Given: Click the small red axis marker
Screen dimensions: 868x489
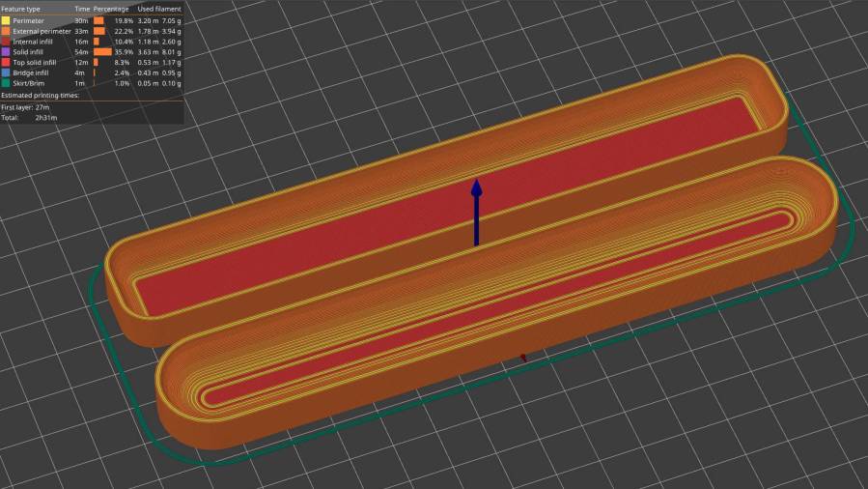Looking at the screenshot, I should pos(523,358).
